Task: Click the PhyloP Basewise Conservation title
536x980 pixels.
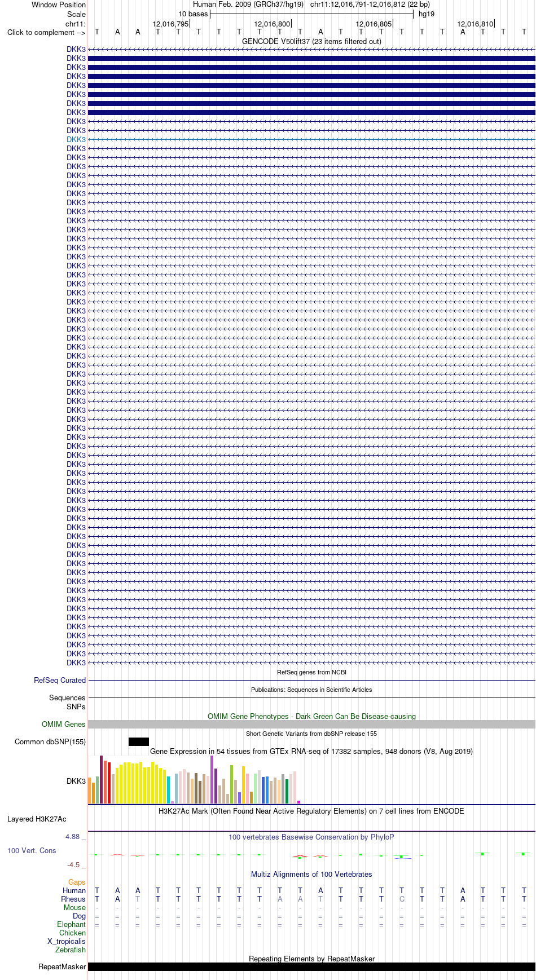Action: 311,837
